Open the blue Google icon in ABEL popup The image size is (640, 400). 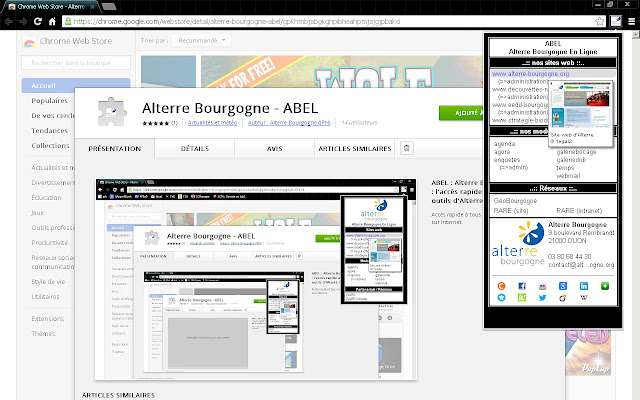[x=562, y=286]
